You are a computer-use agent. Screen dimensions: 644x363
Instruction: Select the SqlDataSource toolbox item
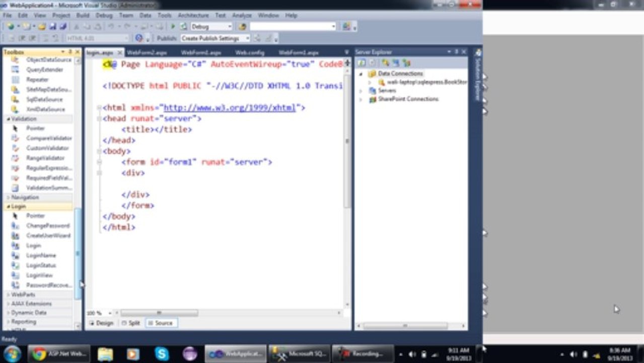pyautogui.click(x=44, y=99)
